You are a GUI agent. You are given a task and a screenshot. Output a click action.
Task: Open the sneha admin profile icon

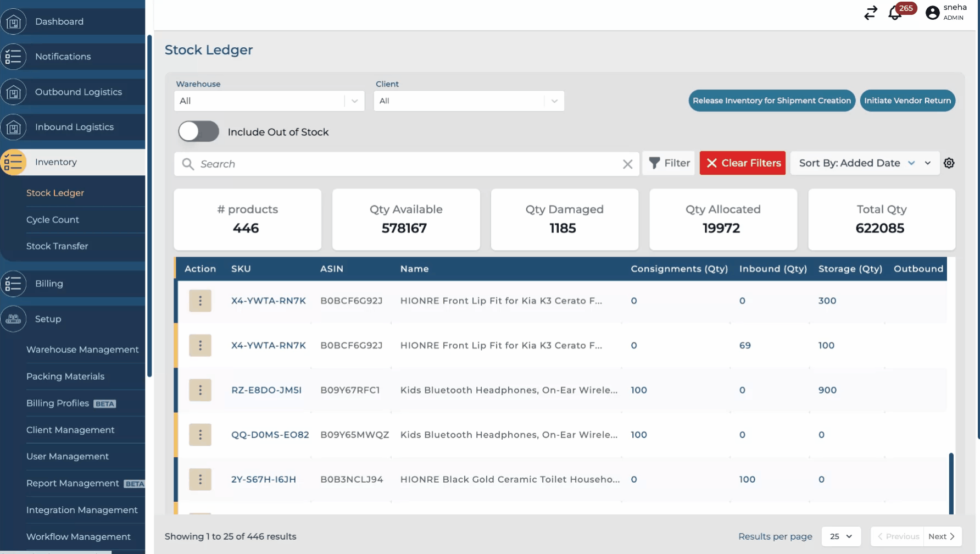(x=932, y=13)
